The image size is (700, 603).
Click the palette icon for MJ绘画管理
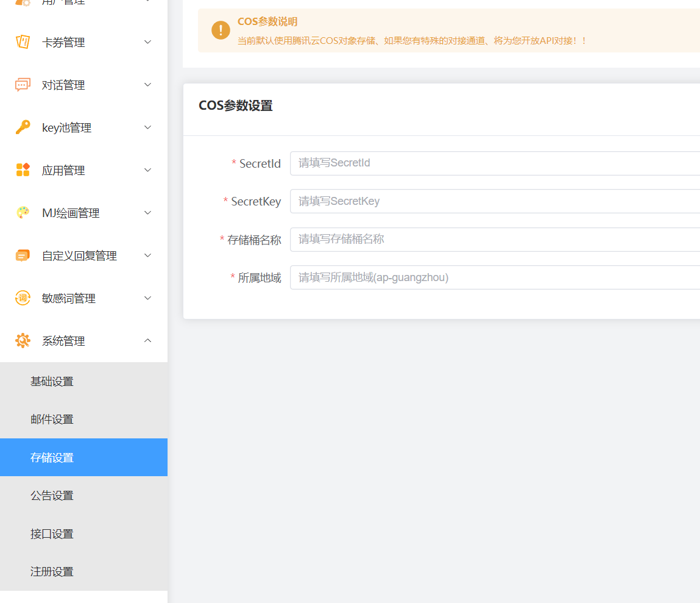click(x=23, y=213)
